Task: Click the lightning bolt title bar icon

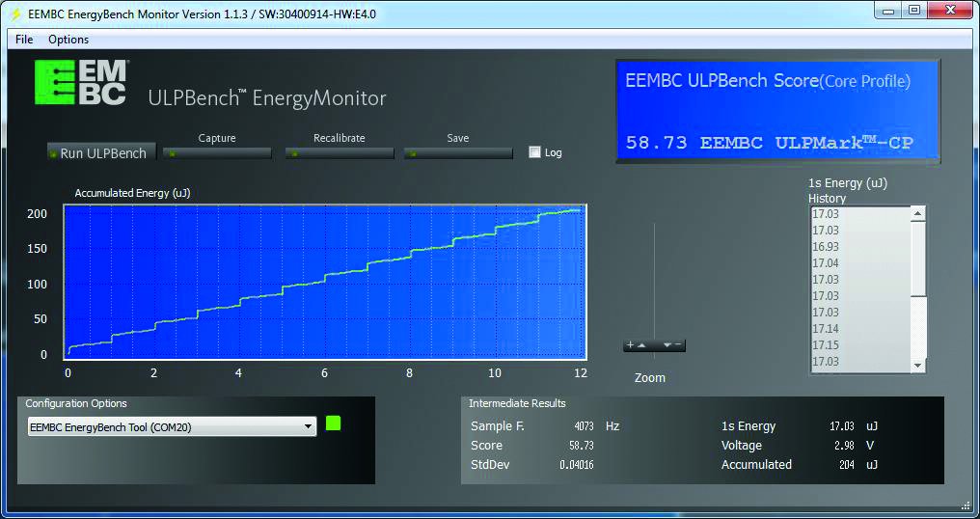Action: 16,14
